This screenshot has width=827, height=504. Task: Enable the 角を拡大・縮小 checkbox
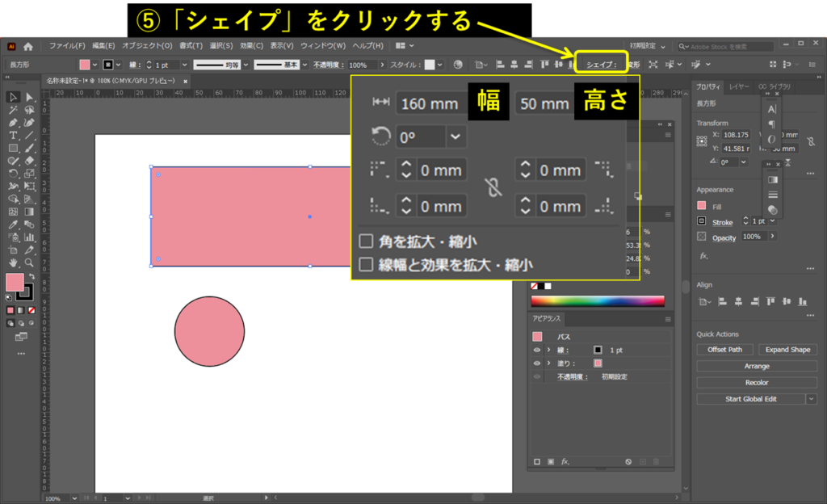pos(366,241)
